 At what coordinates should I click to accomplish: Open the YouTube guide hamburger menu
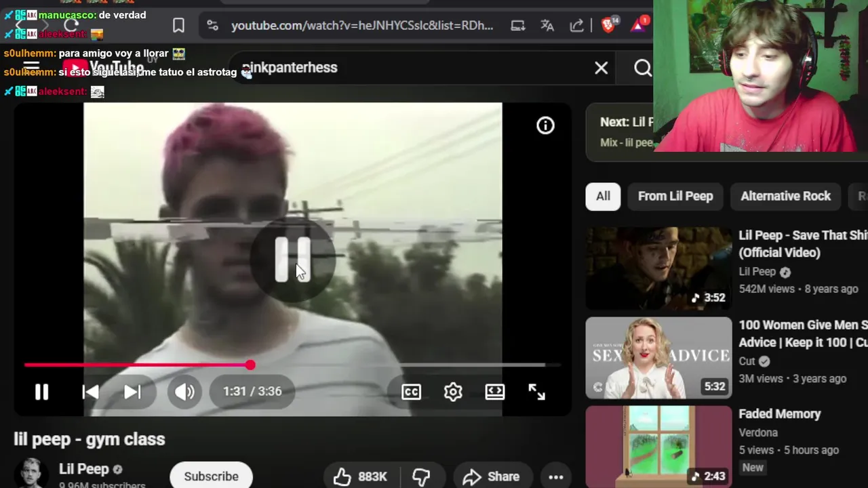pyautogui.click(x=31, y=68)
